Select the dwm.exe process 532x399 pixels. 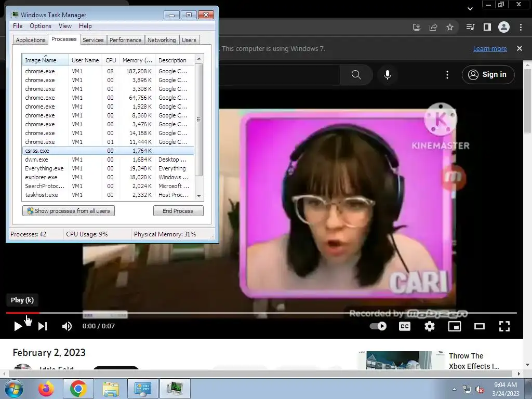108,159
